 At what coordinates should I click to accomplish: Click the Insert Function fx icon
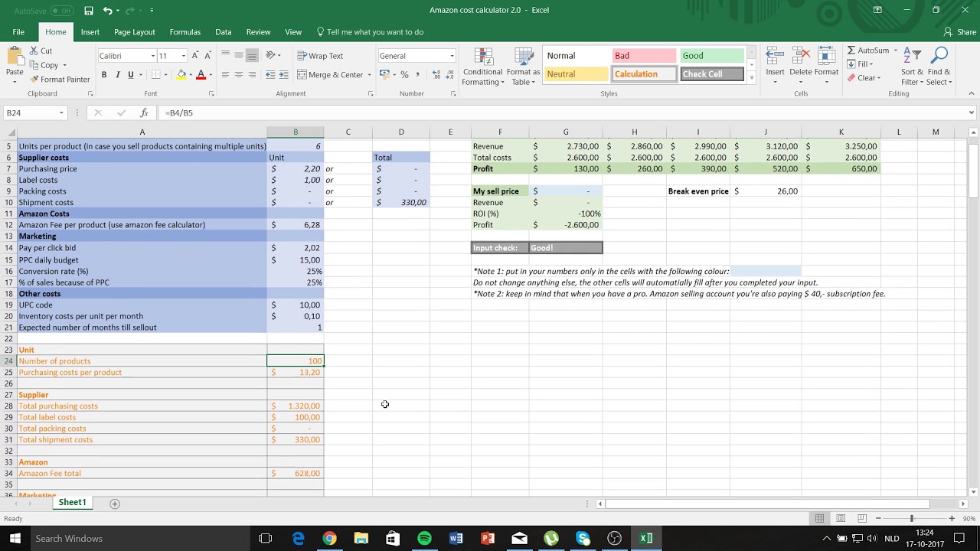(x=144, y=112)
